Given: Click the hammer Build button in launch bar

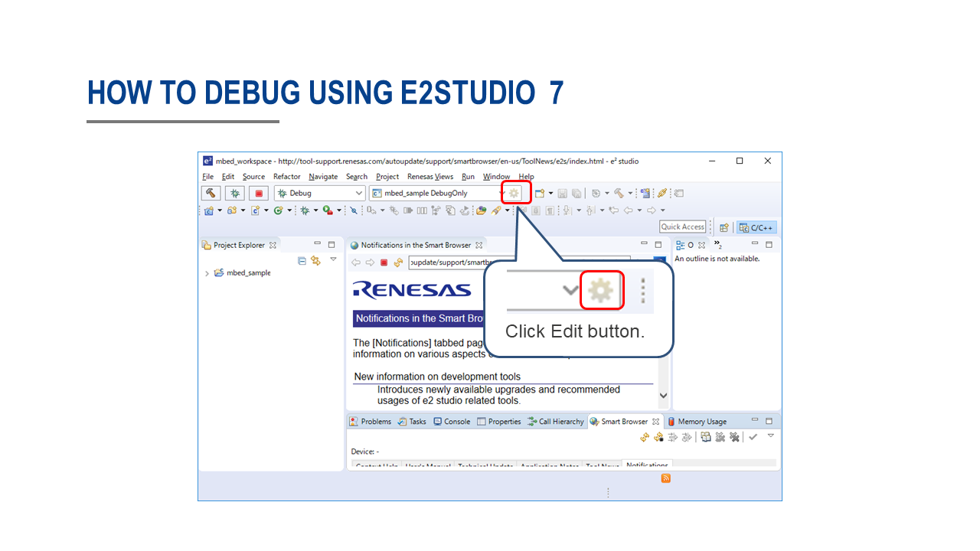Looking at the screenshot, I should coord(211,194).
